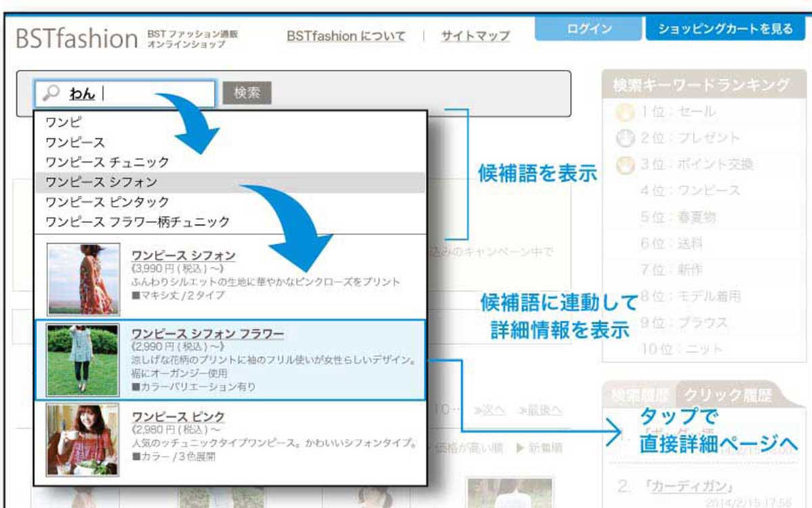Open the ワンピース ピンク product thumbnail
812x508 pixels.
pos(83,440)
